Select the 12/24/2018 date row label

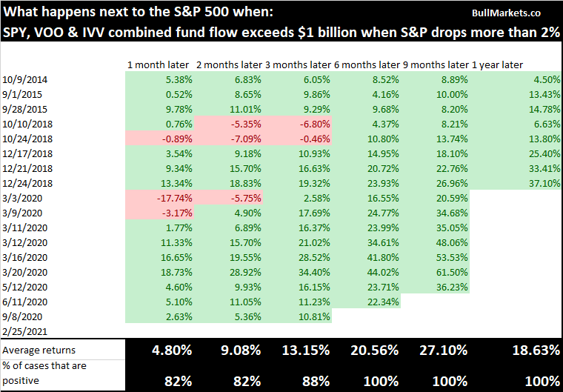click(x=26, y=183)
